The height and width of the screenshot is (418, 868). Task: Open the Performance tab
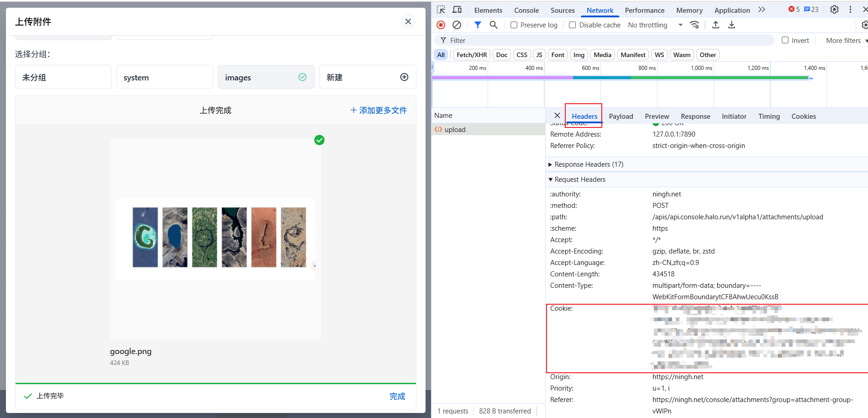click(644, 10)
